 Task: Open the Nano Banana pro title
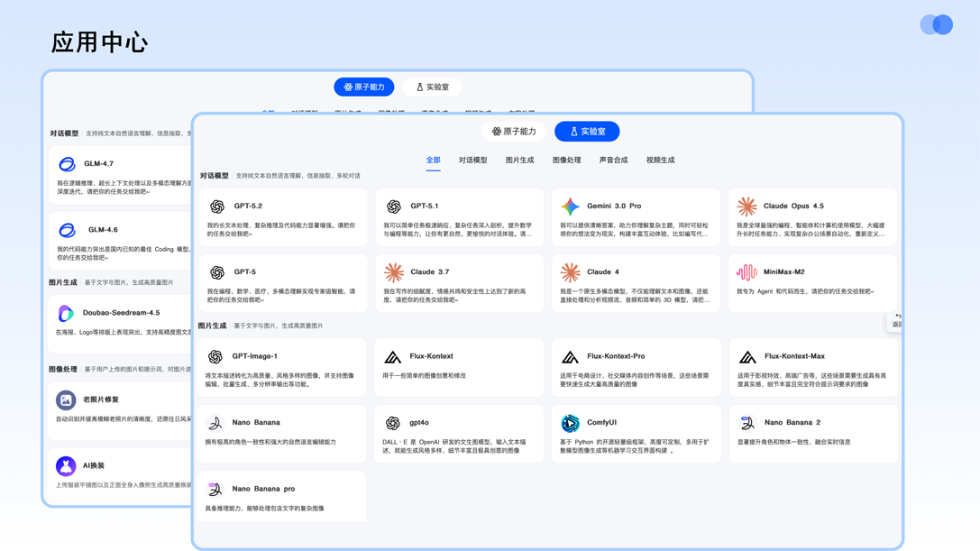pyautogui.click(x=263, y=489)
